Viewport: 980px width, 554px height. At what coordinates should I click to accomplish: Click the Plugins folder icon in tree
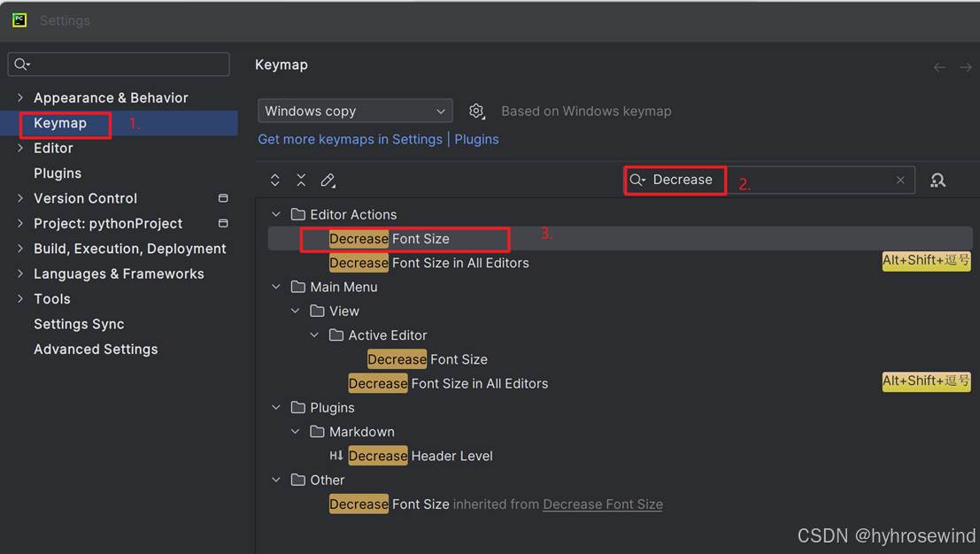click(x=298, y=407)
